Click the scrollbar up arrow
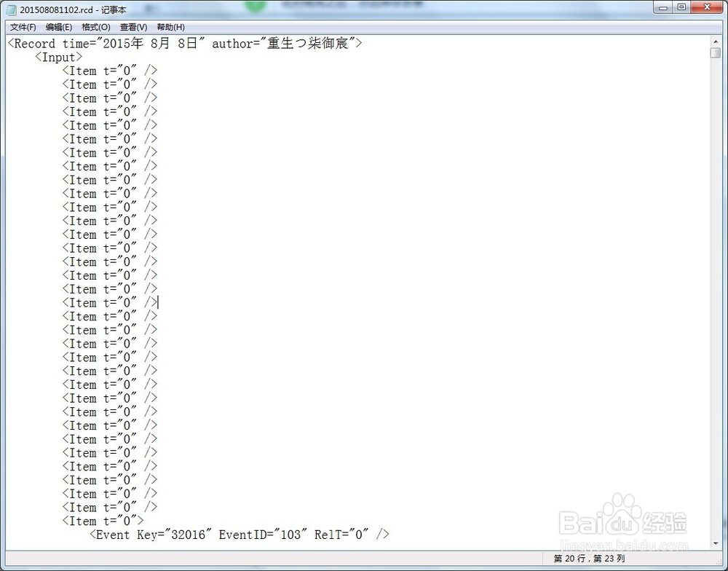728x571 pixels. click(x=715, y=42)
